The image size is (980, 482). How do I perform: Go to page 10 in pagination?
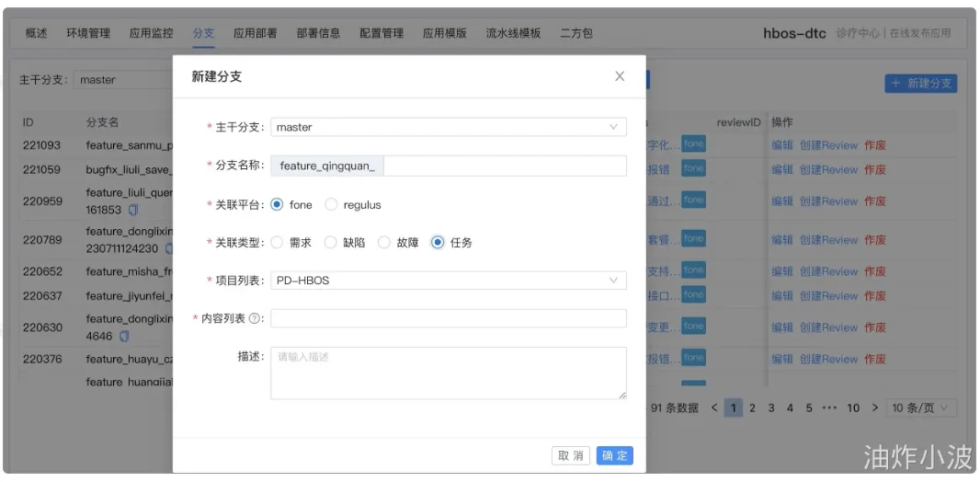coord(853,408)
